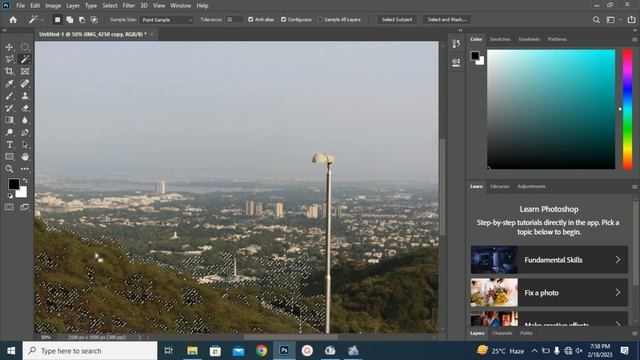The width and height of the screenshot is (640, 360).
Task: Choose Subtract from Selection mode
Action: 82,20
